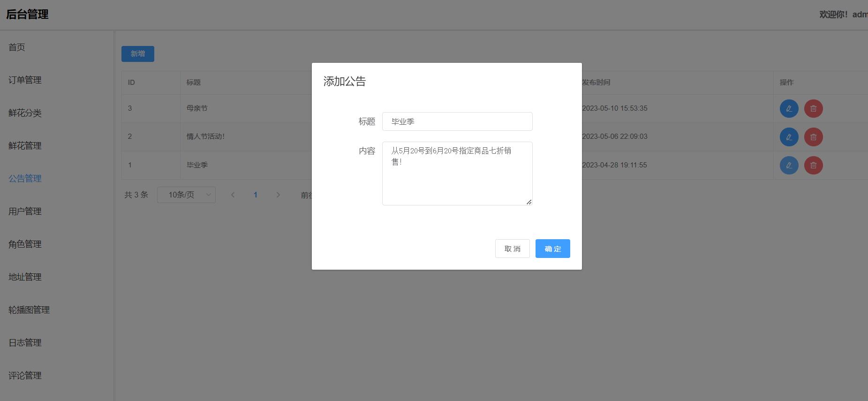Open 鲜花分类 in the sidebar
This screenshot has height=401, width=868.
coord(25,113)
